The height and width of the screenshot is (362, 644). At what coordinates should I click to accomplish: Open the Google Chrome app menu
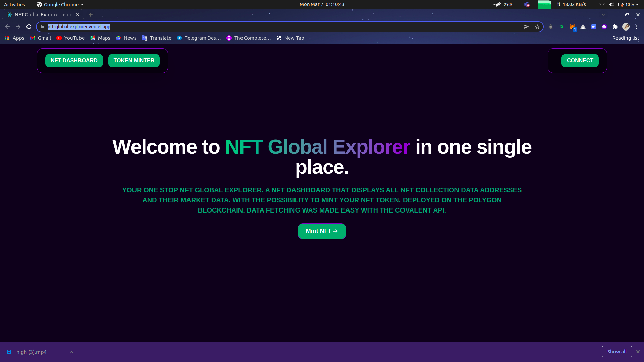pos(60,4)
